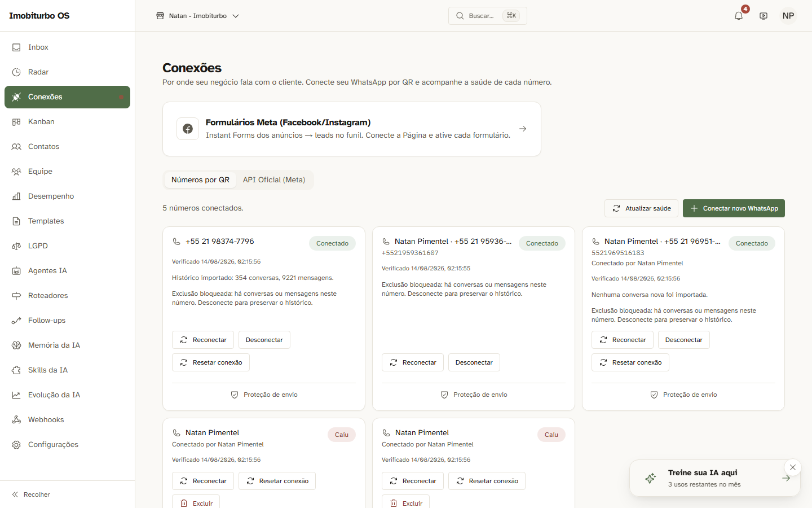Open Treine sua IA aqui arrow

coord(786,478)
